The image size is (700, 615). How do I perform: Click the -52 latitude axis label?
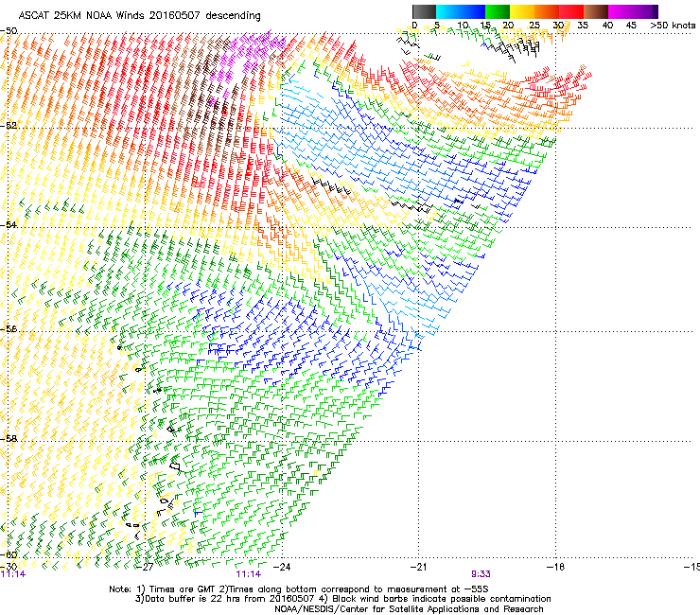click(9, 126)
